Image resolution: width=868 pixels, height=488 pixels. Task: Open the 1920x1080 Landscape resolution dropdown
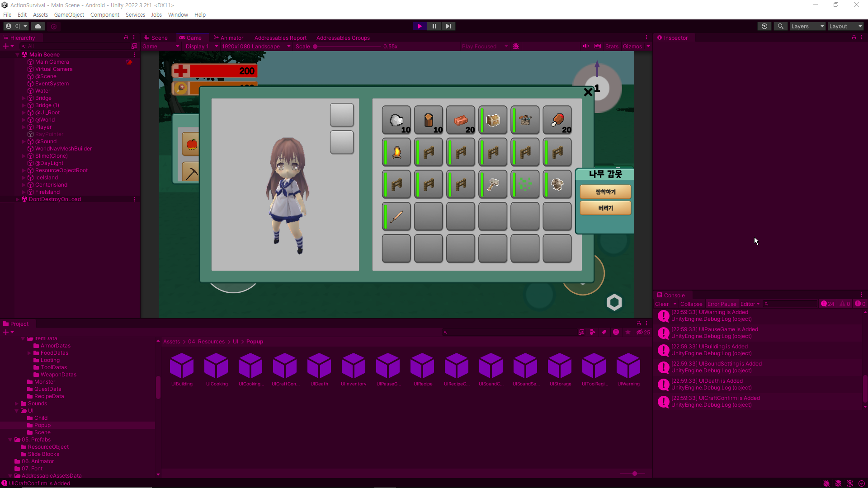(256, 47)
